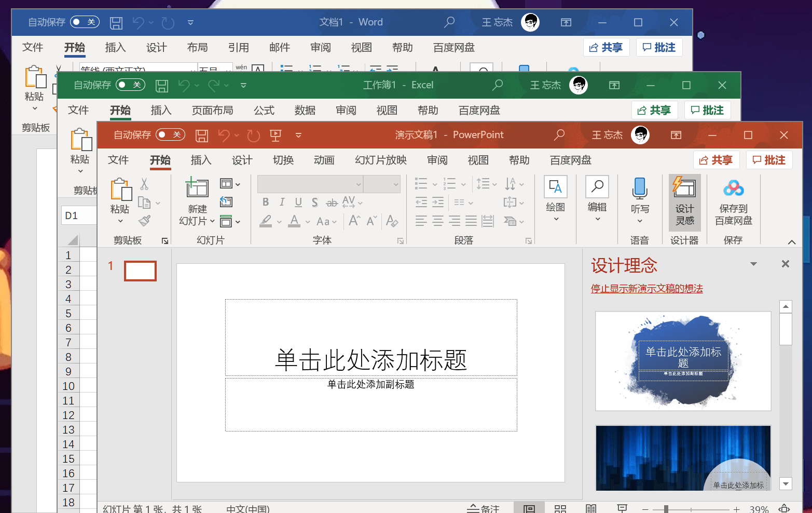Customize PowerPoint Quick Access Toolbar dropdown

298,135
